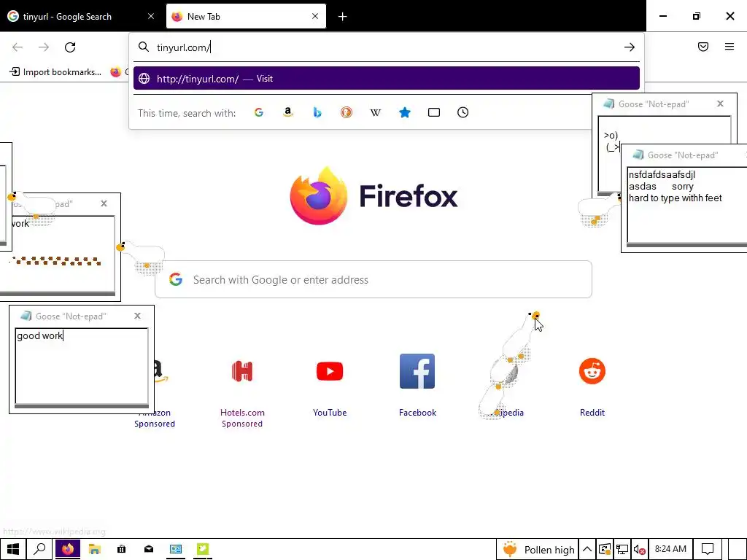Search in open Tabs icon
The image size is (747, 560).
point(434,112)
